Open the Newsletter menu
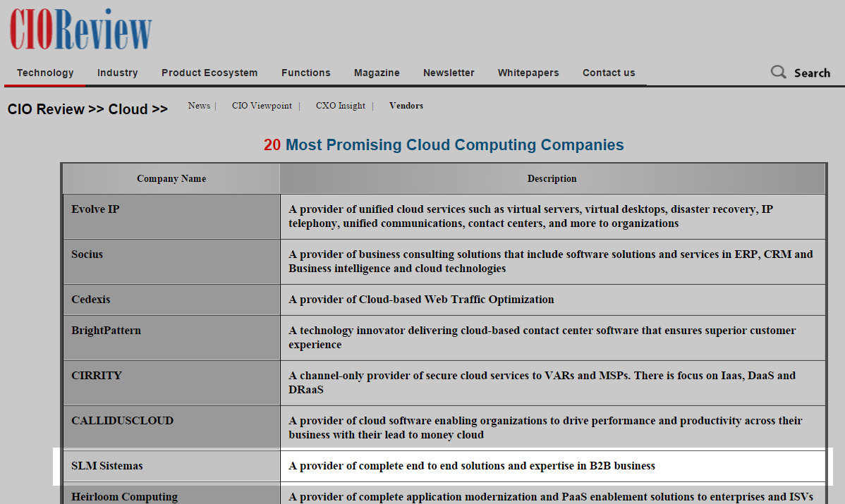 pyautogui.click(x=449, y=73)
